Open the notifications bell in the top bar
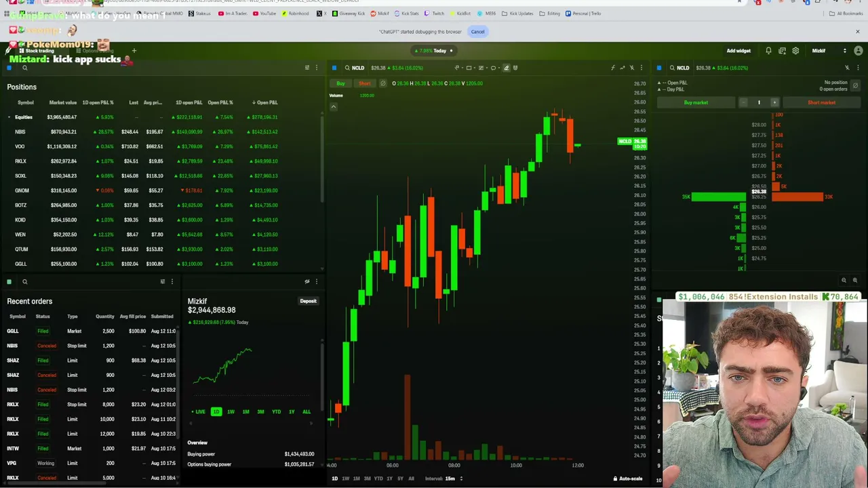 click(768, 51)
